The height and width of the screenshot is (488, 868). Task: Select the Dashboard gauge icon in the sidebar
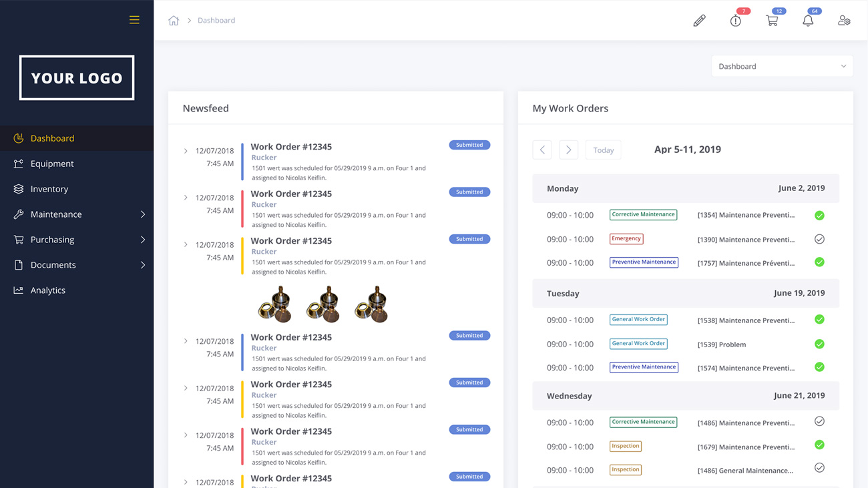tap(19, 138)
